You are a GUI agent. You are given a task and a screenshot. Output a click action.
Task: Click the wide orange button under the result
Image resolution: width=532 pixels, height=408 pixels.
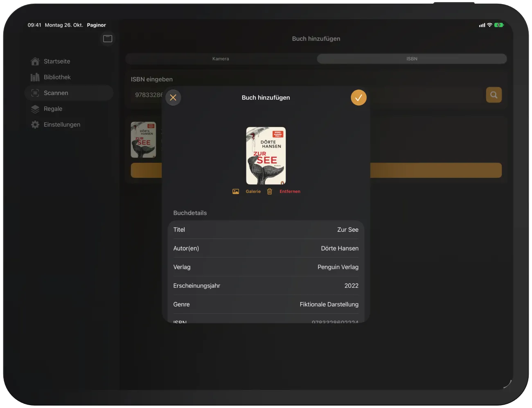(x=316, y=170)
